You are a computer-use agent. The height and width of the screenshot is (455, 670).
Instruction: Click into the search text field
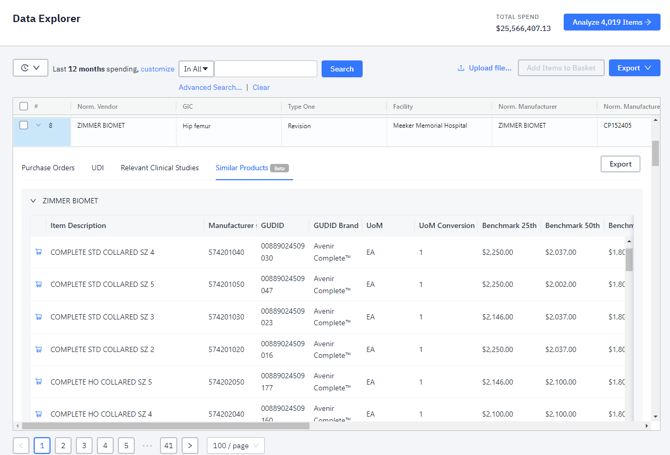pos(265,69)
